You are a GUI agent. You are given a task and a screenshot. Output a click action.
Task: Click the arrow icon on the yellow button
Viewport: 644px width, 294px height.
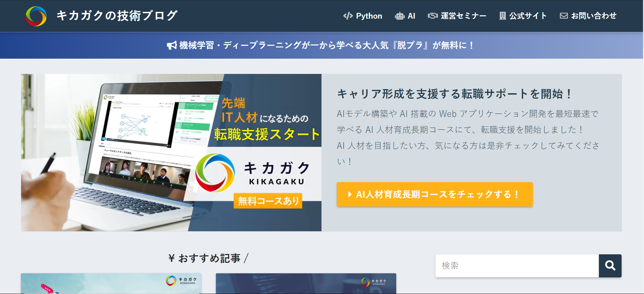coord(350,194)
